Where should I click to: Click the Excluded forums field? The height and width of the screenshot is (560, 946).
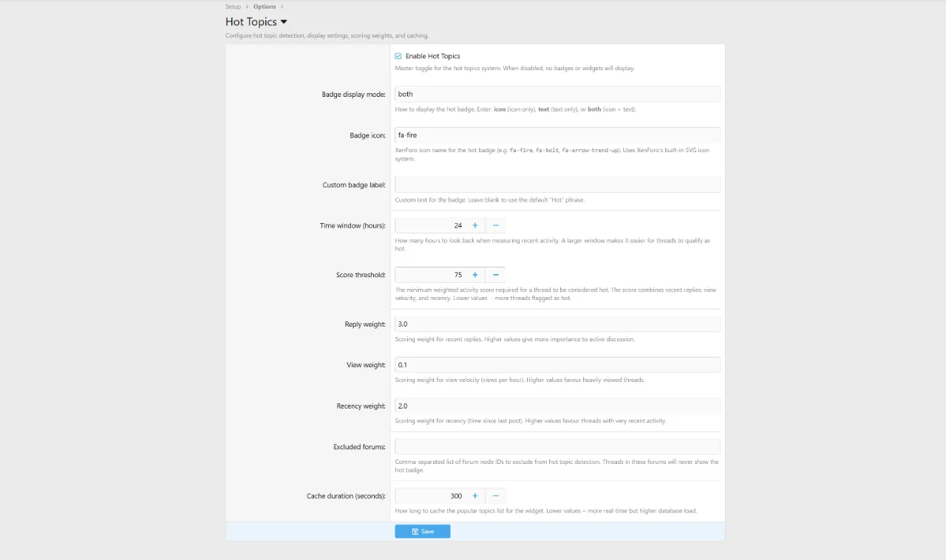[x=557, y=447]
